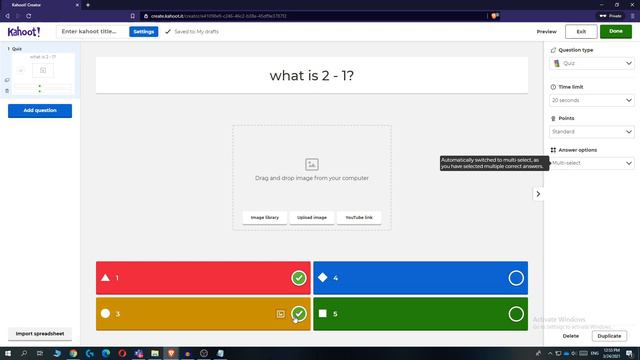Open the Points dropdown
This screenshot has width=640, height=360.
pos(592,132)
